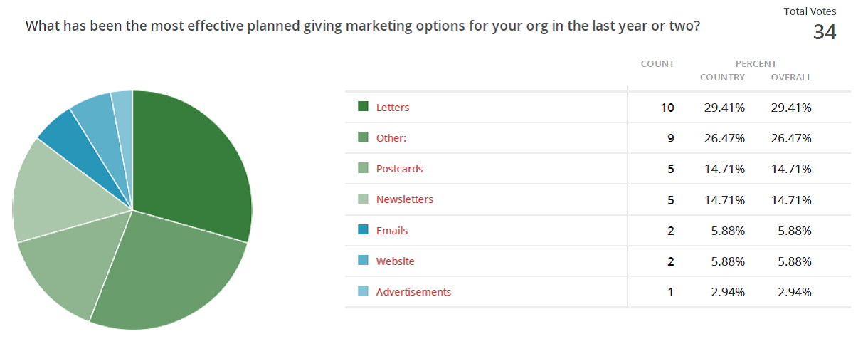This screenshot has height=339, width=868.
Task: Click the Postcards legend color square
Action: coord(363,169)
